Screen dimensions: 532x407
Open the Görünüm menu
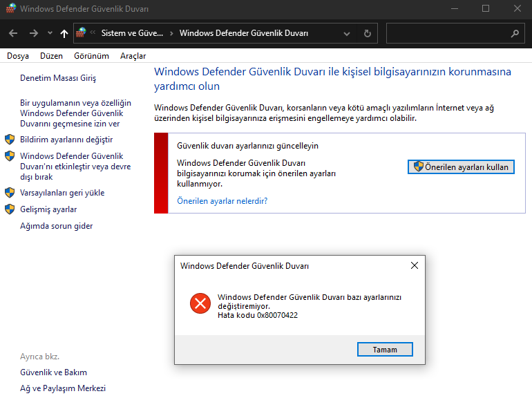91,56
